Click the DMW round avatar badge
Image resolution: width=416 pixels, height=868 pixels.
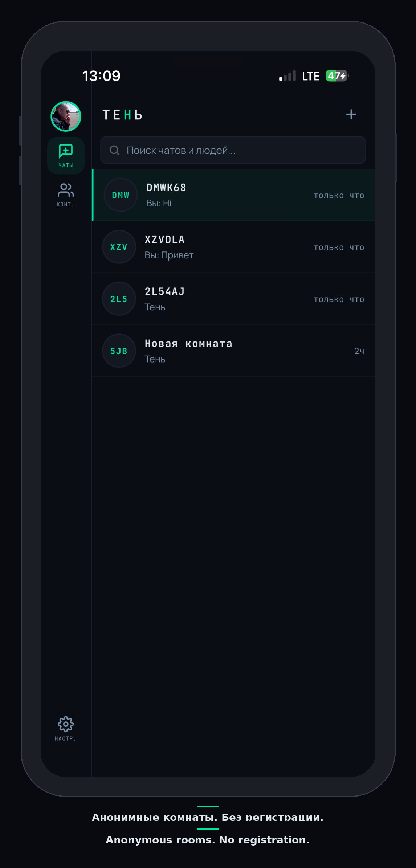(x=121, y=195)
